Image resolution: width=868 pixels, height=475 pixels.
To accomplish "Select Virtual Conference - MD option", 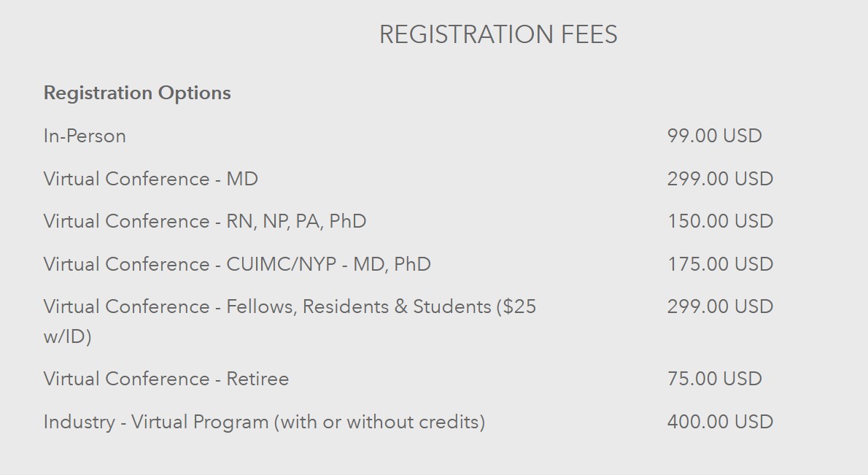I will click(x=150, y=179).
